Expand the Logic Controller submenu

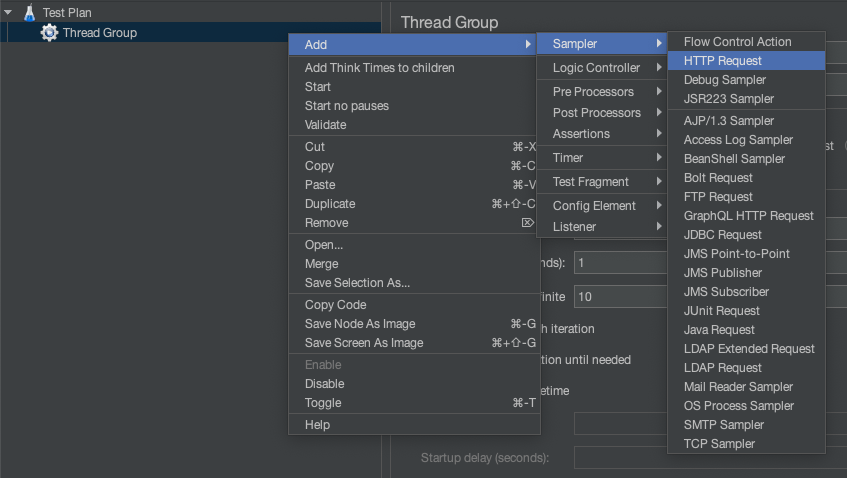pos(602,68)
